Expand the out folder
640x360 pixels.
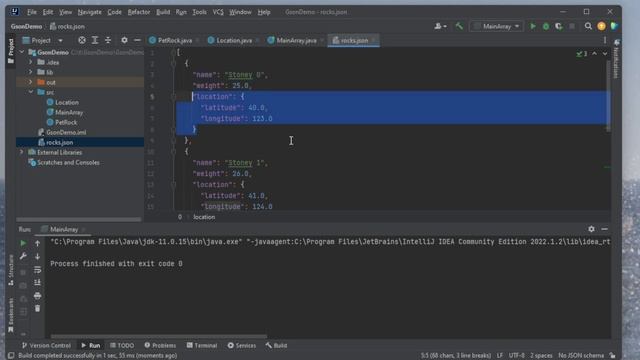click(31, 82)
